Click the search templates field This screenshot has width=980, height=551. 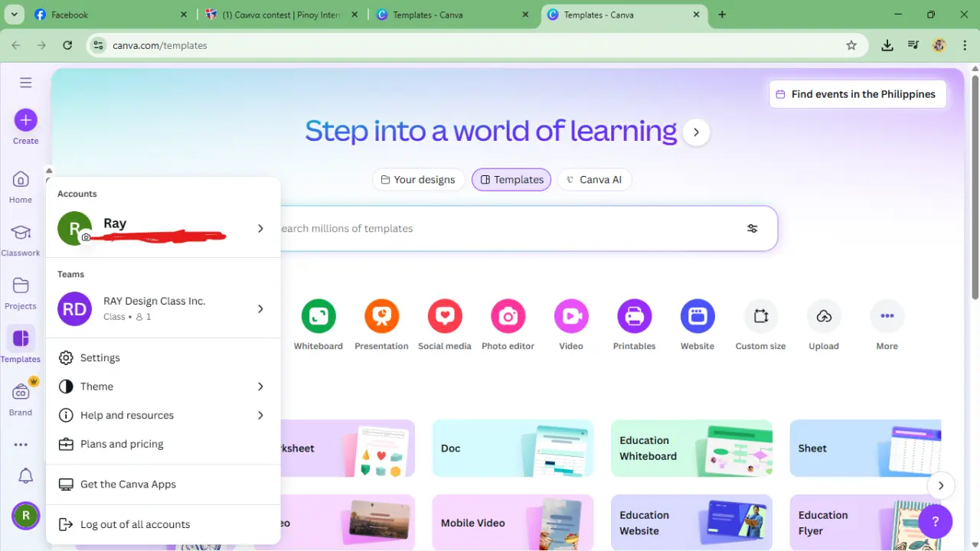(x=505, y=228)
